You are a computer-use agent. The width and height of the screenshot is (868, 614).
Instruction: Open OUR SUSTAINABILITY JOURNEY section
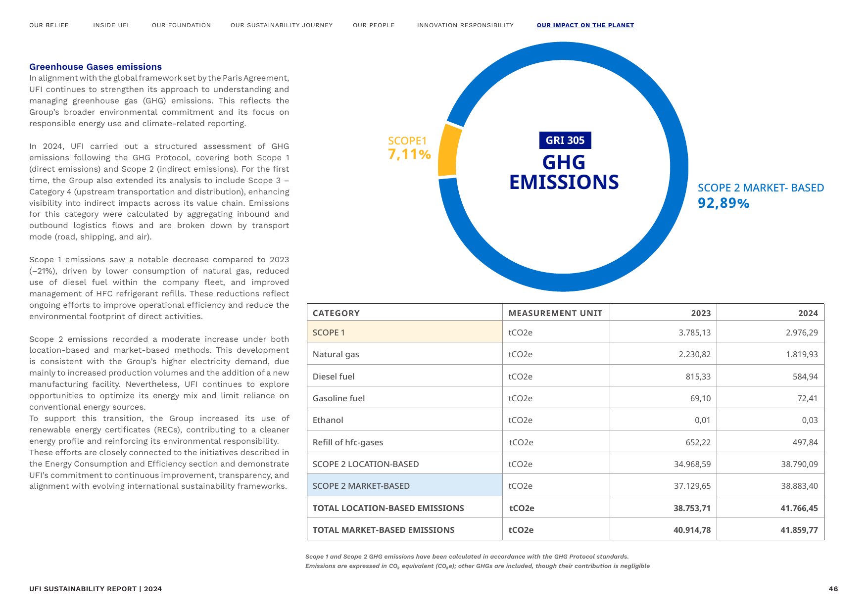coord(282,25)
